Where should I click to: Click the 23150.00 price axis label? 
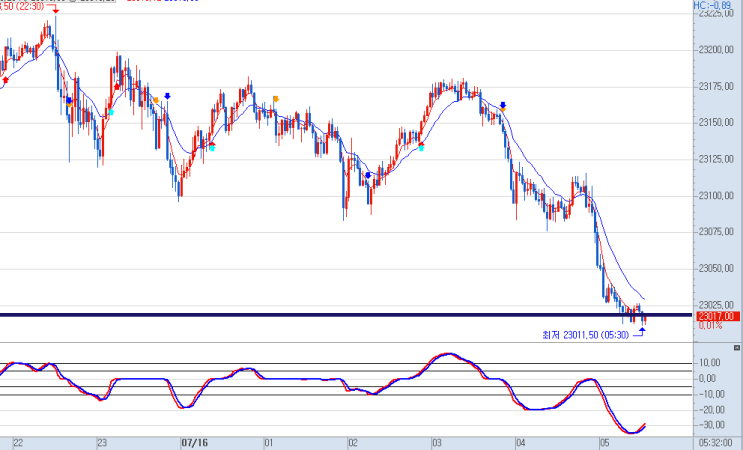click(x=716, y=123)
